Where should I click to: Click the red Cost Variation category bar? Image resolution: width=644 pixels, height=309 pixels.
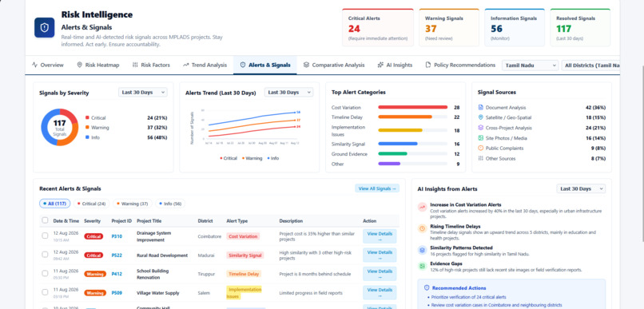tap(413, 107)
